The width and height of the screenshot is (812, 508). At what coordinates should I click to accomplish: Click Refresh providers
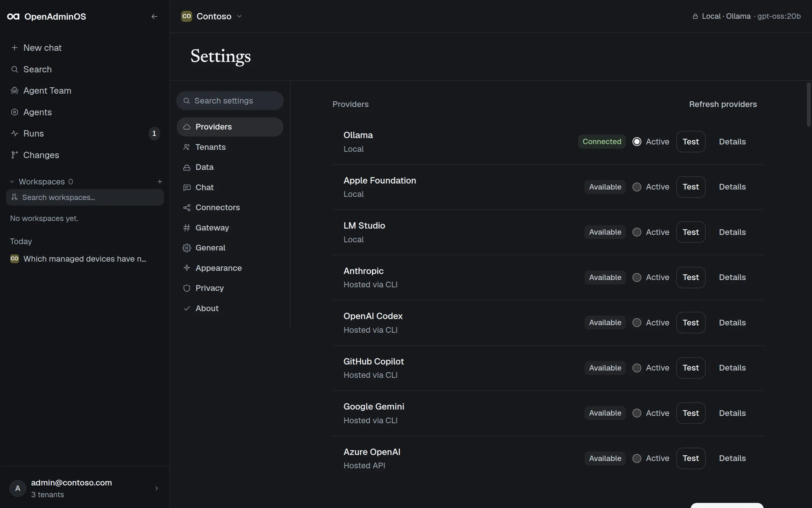723,104
